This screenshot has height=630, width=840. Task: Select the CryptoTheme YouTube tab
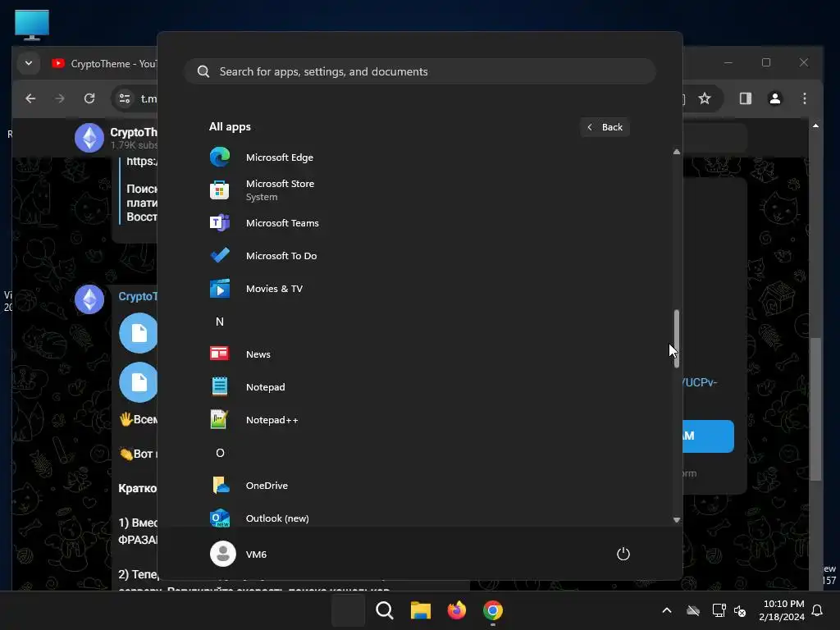[x=103, y=64]
